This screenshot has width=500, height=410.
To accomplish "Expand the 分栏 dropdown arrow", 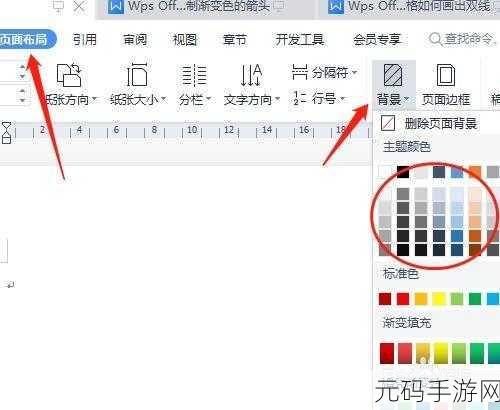I will coord(209,99).
